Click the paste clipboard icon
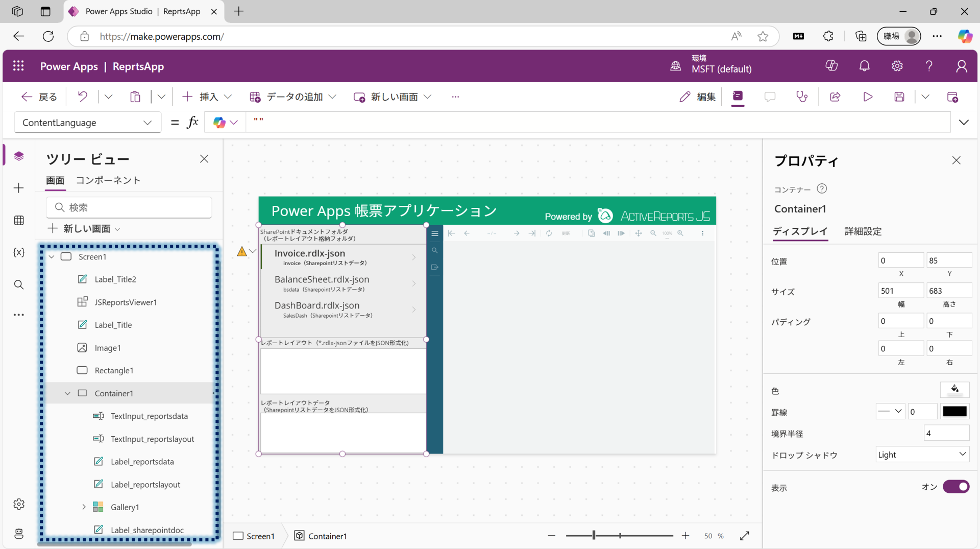 [135, 97]
